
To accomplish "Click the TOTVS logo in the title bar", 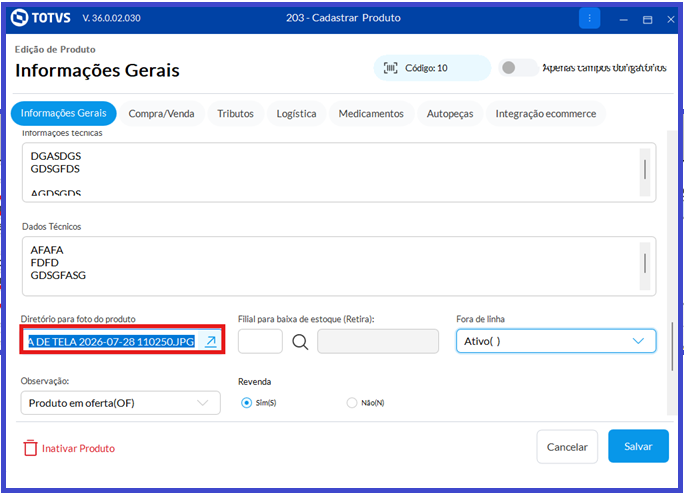I will 41,18.
